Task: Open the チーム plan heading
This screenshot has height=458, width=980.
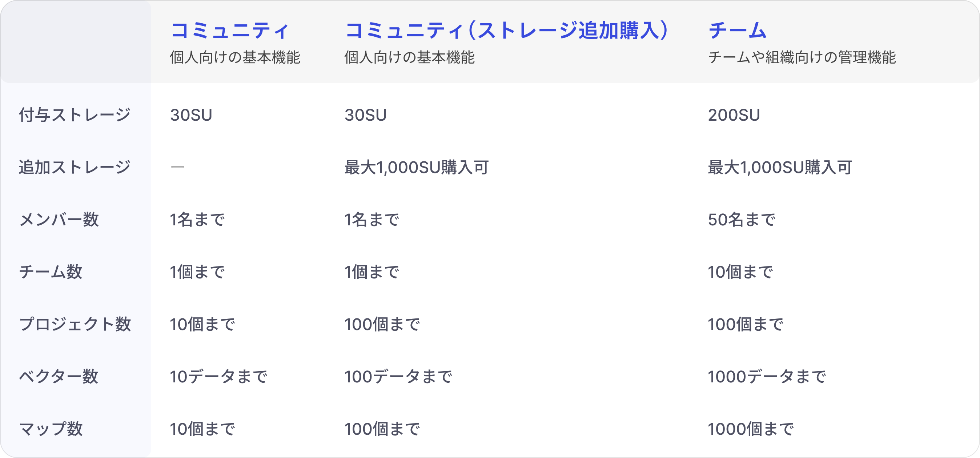Action: pos(737,31)
